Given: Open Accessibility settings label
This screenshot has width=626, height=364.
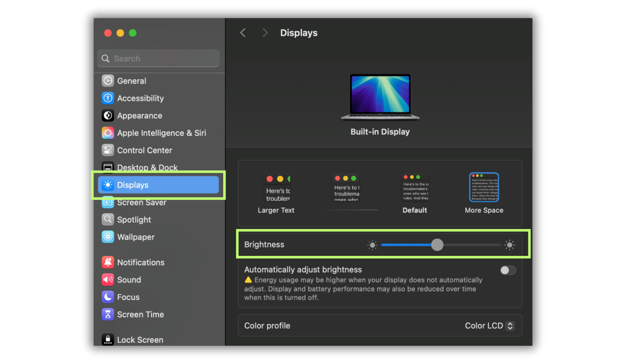Looking at the screenshot, I should (x=140, y=98).
